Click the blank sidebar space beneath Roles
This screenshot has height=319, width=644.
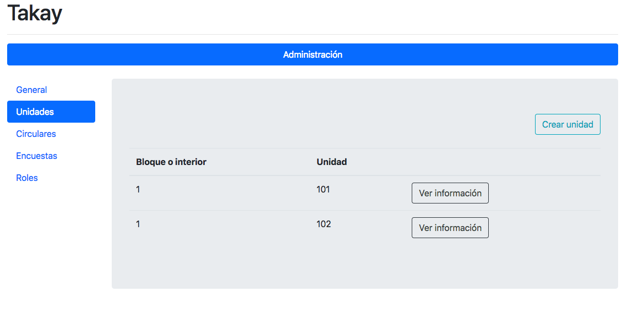[x=51, y=238]
